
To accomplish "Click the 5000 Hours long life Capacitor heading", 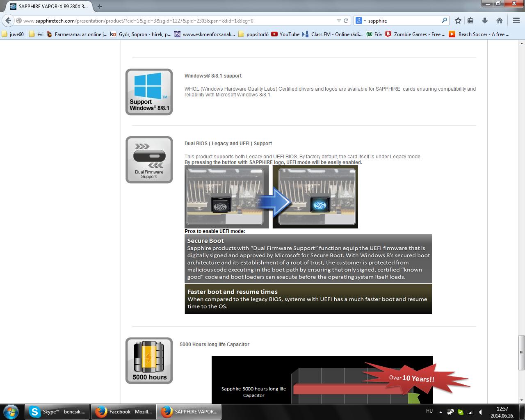I will [215, 345].
